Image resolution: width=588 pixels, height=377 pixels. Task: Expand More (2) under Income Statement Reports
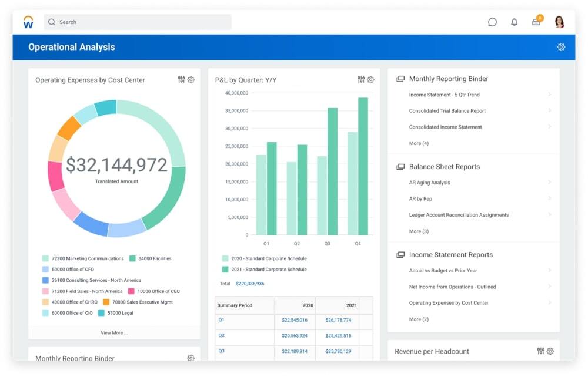419,319
